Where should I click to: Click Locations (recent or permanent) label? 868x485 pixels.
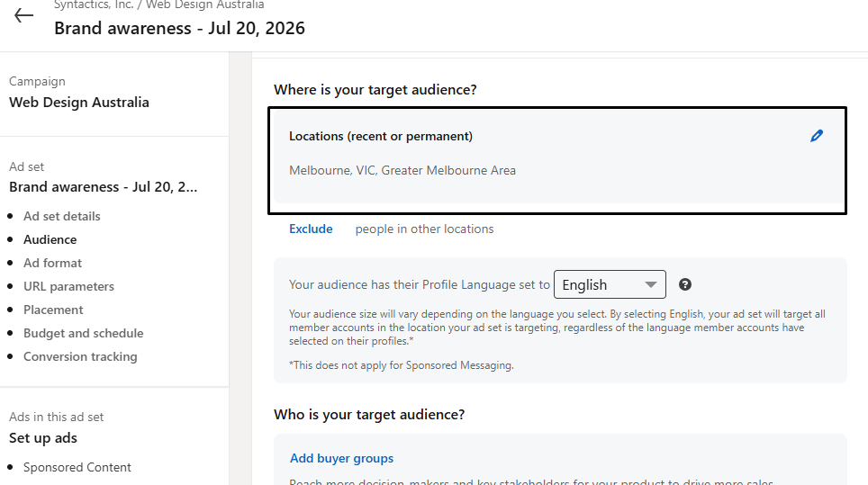pos(381,136)
